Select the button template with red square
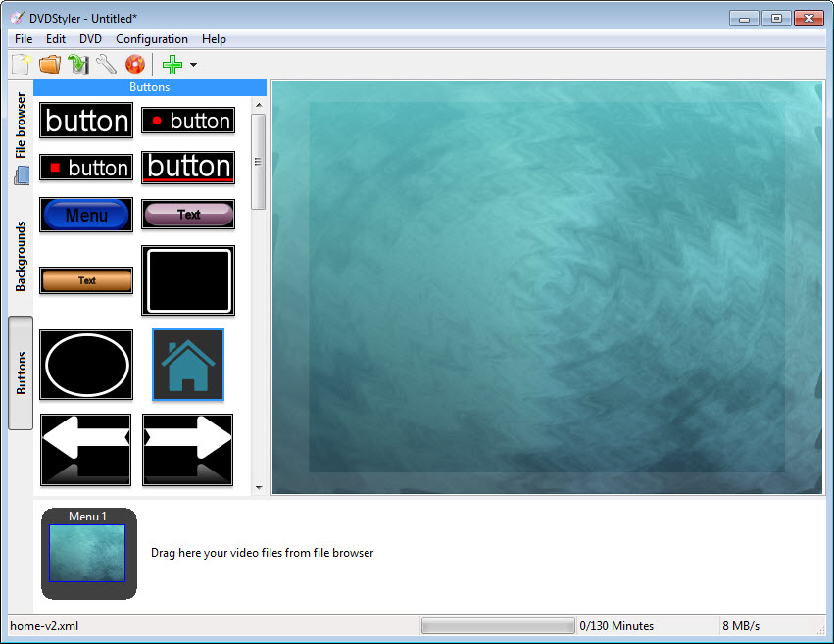Screen dimensions: 834x644 tap(86, 168)
